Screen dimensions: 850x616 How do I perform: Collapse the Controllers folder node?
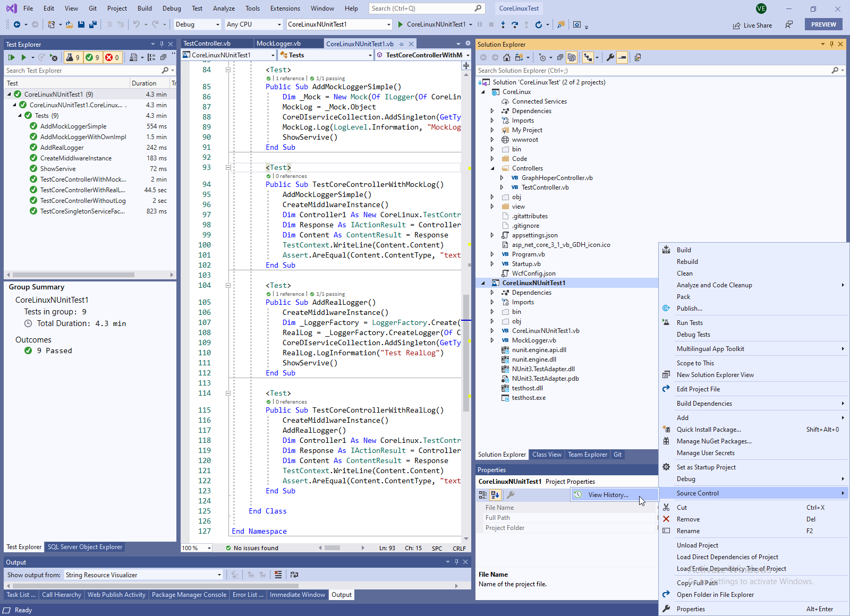pos(492,168)
